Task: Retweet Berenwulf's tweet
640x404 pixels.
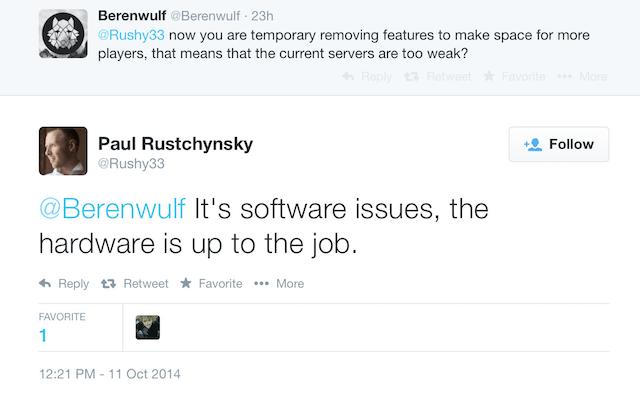Action: pos(438,76)
